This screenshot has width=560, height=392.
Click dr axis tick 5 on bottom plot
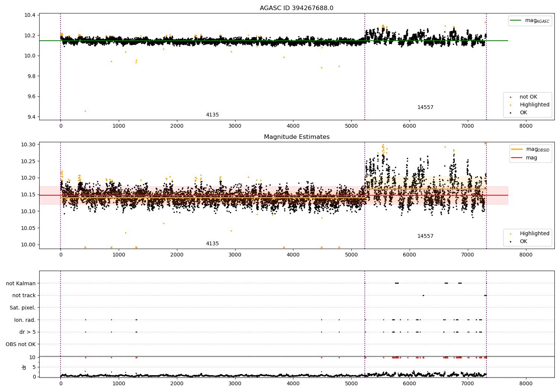(34, 367)
